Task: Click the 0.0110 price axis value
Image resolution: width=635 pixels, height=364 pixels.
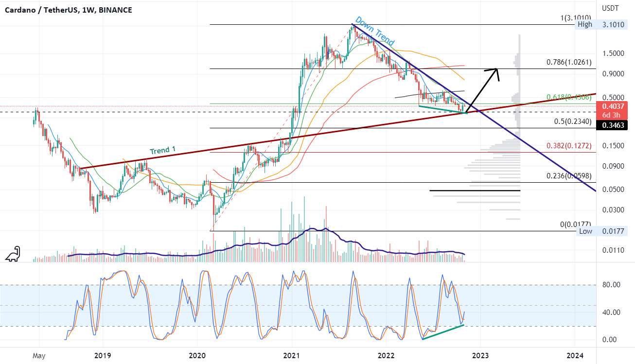Action: click(x=612, y=250)
